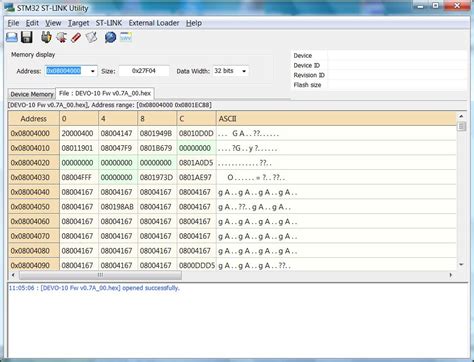
Task: Open the Help menu
Action: click(194, 23)
